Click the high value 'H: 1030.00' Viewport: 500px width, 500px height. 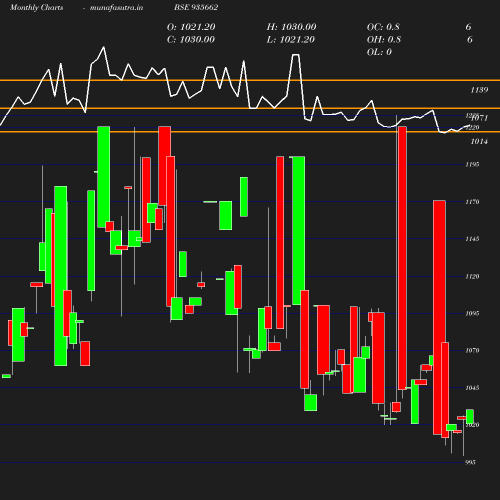coord(291,27)
